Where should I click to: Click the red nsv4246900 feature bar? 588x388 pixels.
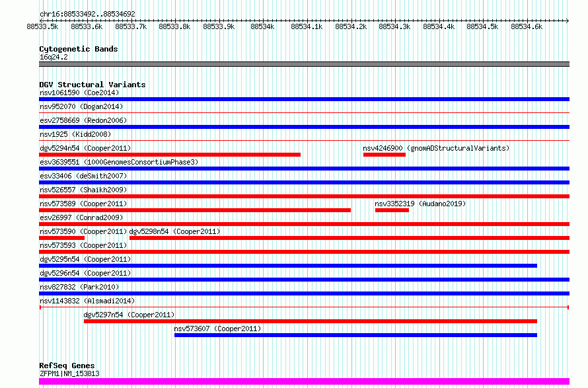pyautogui.click(x=385, y=155)
